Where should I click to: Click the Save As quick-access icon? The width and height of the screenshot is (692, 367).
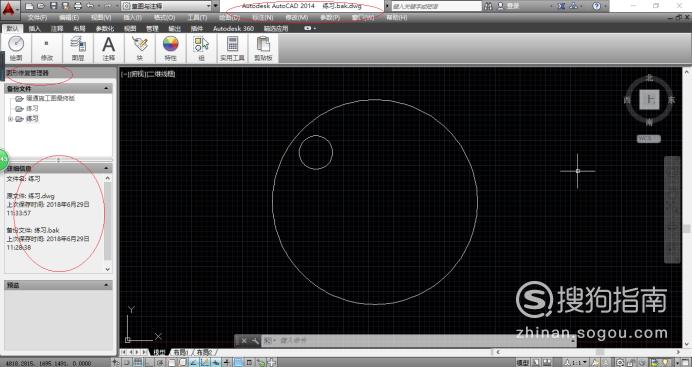65,6
